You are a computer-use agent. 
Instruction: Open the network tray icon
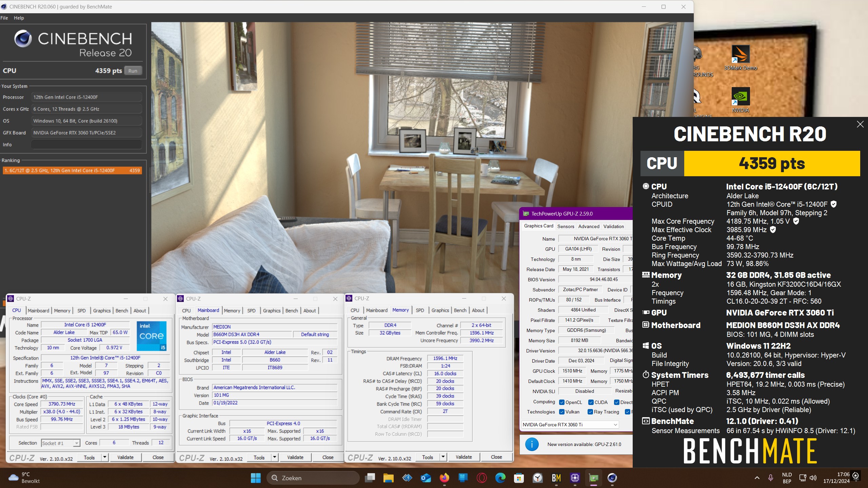pos(803,478)
